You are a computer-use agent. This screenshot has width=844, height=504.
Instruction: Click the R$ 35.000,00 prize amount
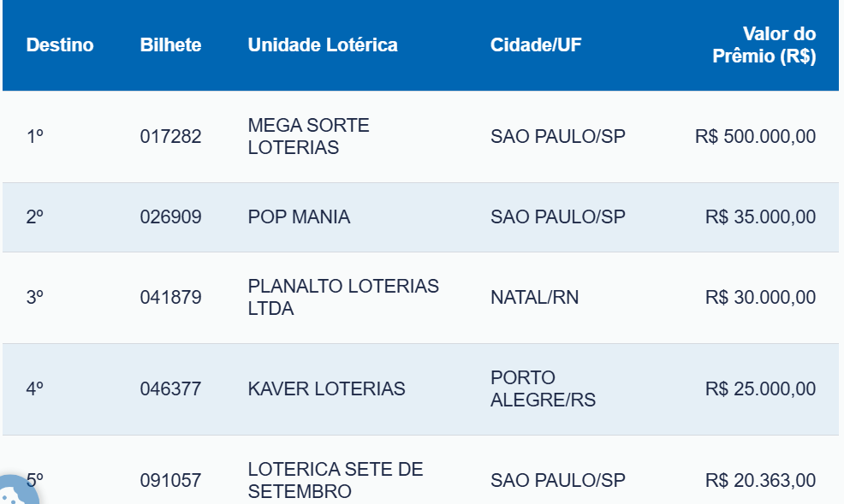tap(760, 217)
